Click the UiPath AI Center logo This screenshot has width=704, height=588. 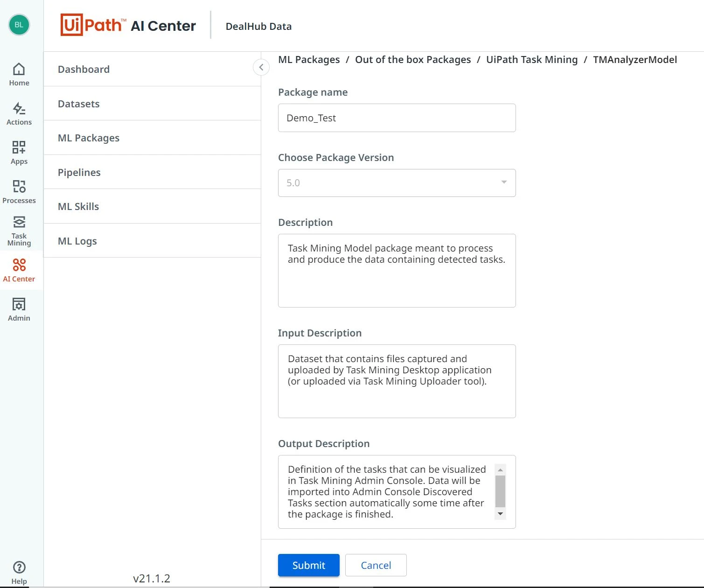pos(128,25)
